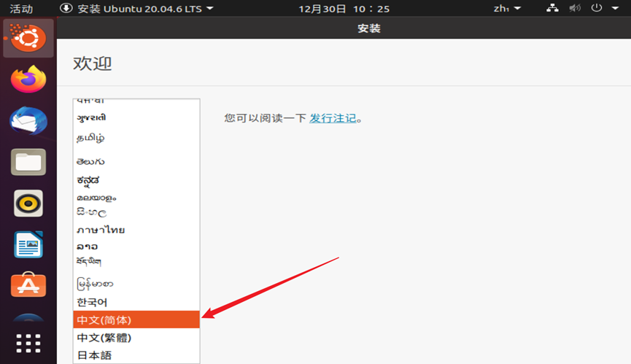
Task: Click the network status icon in top bar
Action: [x=552, y=8]
